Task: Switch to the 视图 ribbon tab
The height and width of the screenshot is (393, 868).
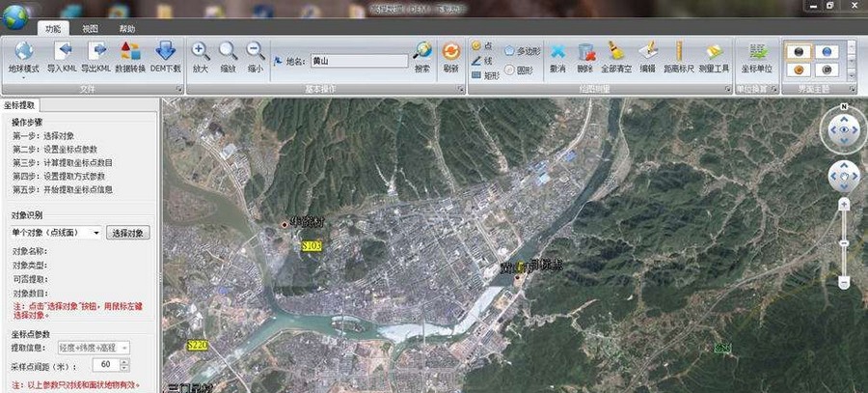Action: click(x=90, y=30)
